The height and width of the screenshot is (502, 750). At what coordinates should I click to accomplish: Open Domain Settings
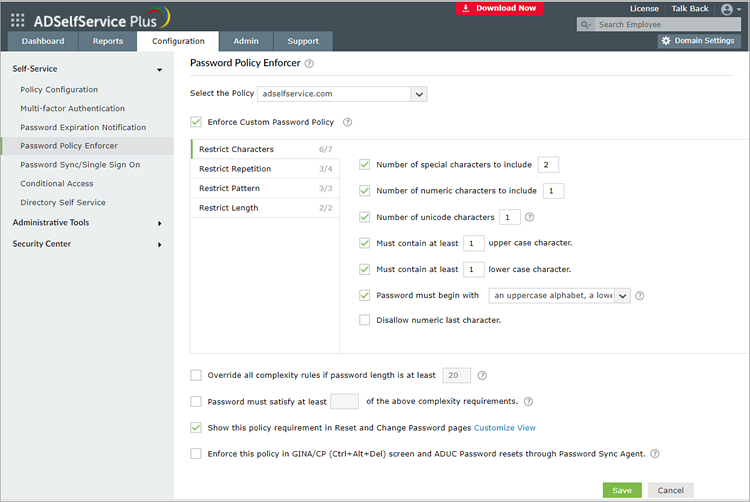pos(699,41)
